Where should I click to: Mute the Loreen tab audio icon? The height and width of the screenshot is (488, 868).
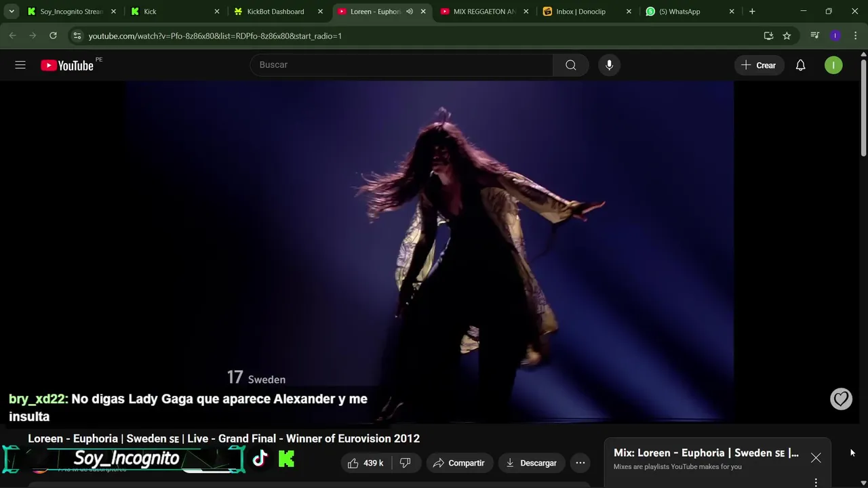click(410, 12)
